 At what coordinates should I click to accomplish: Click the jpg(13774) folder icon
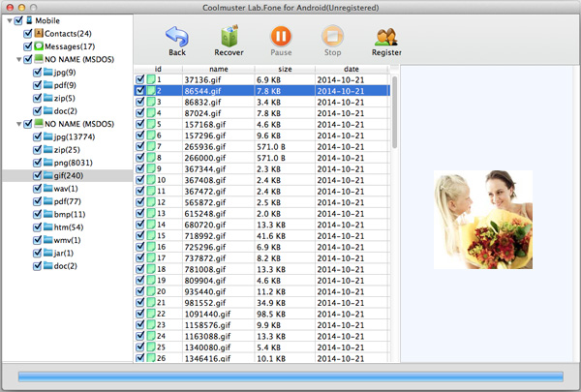pos(47,136)
